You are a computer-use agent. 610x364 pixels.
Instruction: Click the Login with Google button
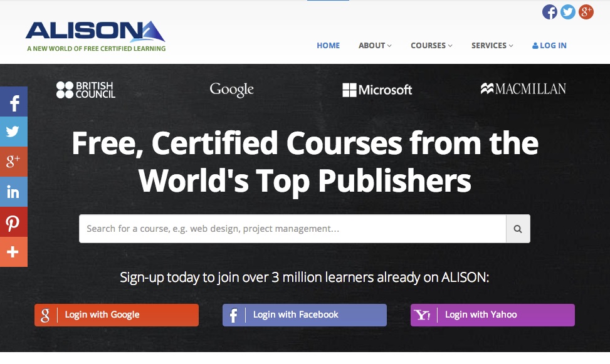[x=116, y=315]
